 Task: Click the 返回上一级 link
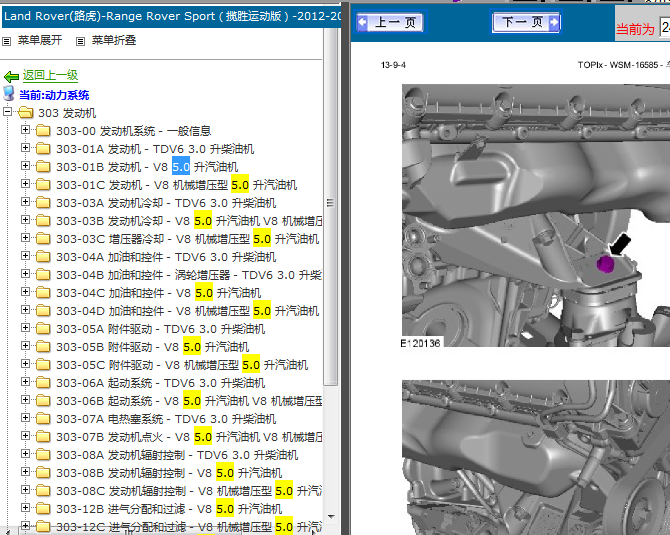[50, 76]
